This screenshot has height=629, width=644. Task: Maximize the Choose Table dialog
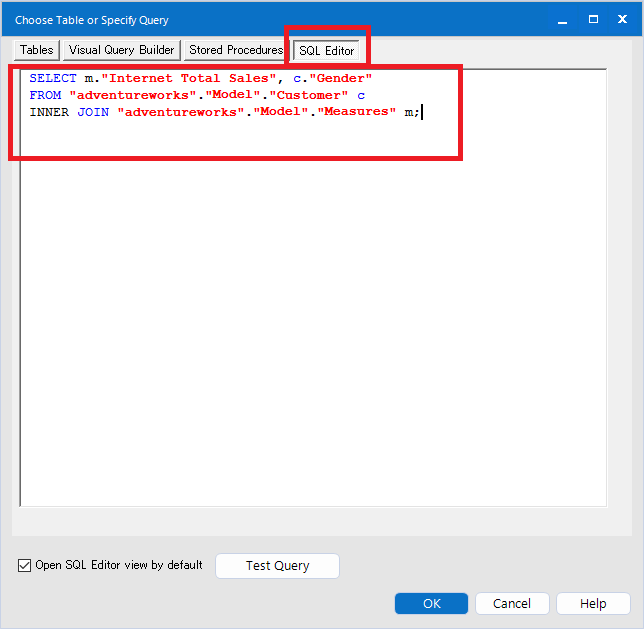coord(593,19)
